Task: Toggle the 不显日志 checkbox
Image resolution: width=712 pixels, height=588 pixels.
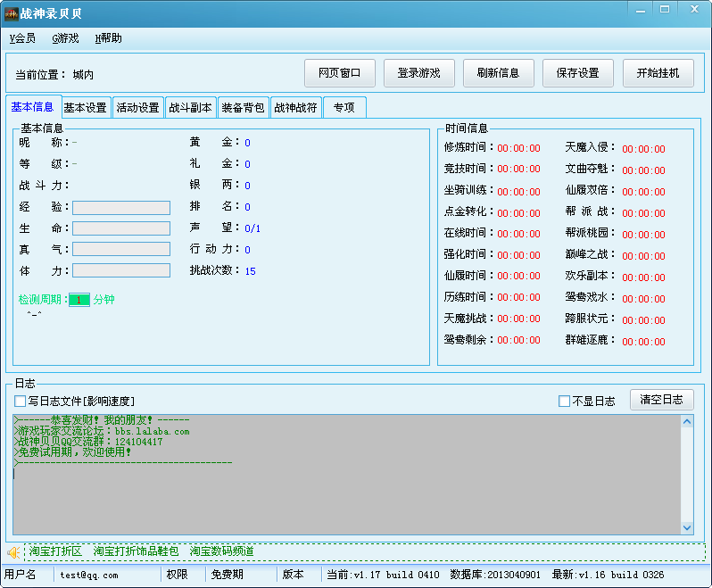Action: pyautogui.click(x=564, y=401)
